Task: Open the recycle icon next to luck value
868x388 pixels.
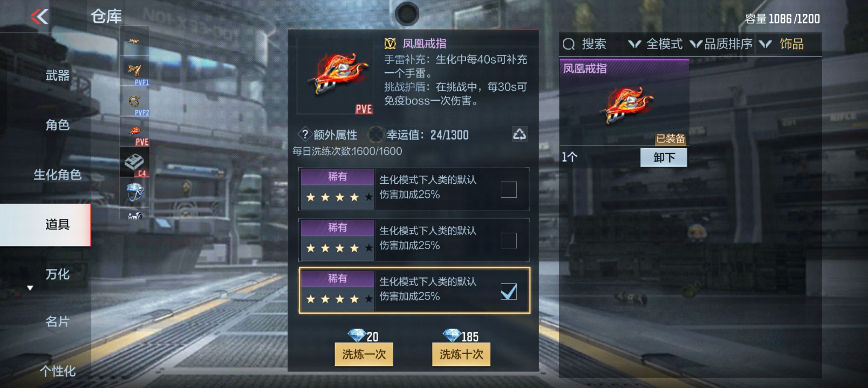Action: [519, 134]
